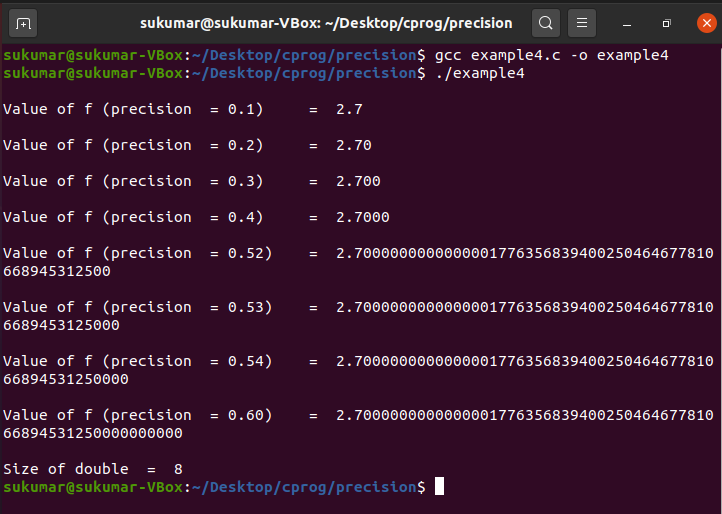Click the white block cursor at prompt
The image size is (722, 514).
[439, 487]
